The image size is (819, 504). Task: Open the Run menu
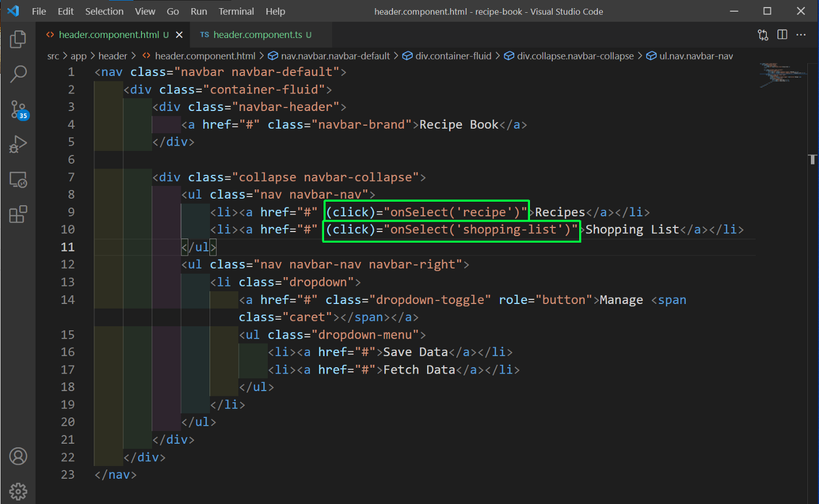click(x=199, y=11)
